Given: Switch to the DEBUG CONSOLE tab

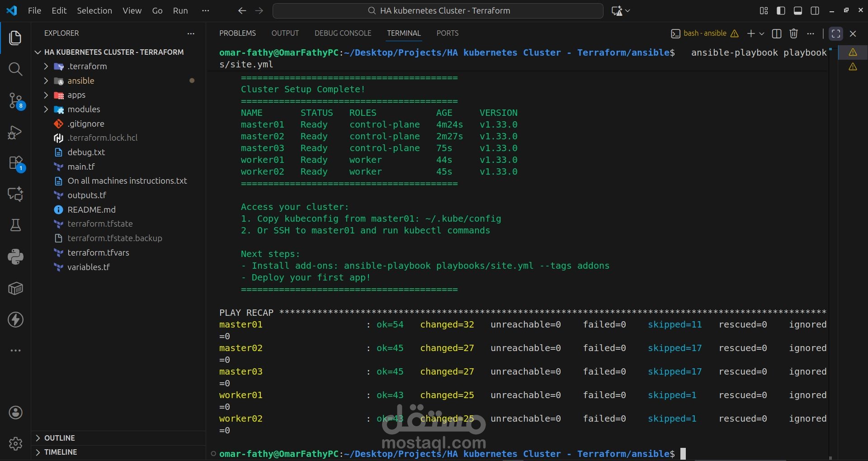Looking at the screenshot, I should coord(342,33).
